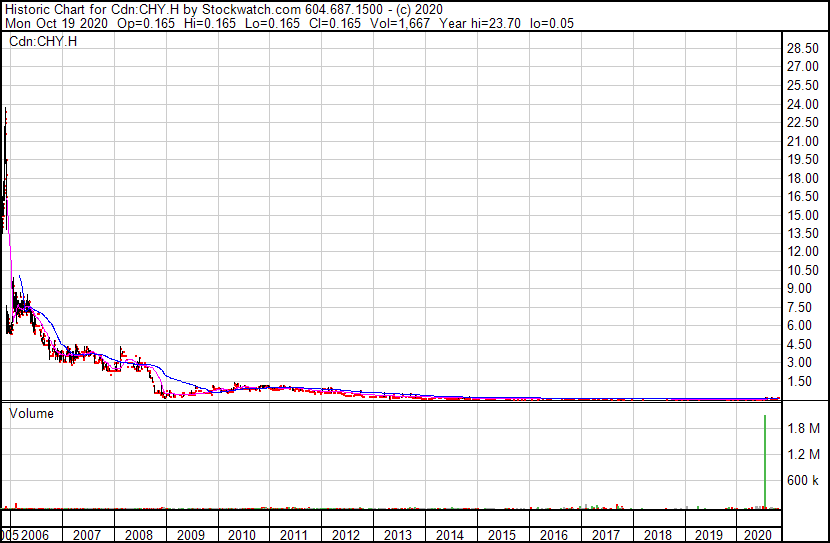Click the 1.50 price axis label
Screen dimensions: 830x543
pyautogui.click(x=800, y=381)
